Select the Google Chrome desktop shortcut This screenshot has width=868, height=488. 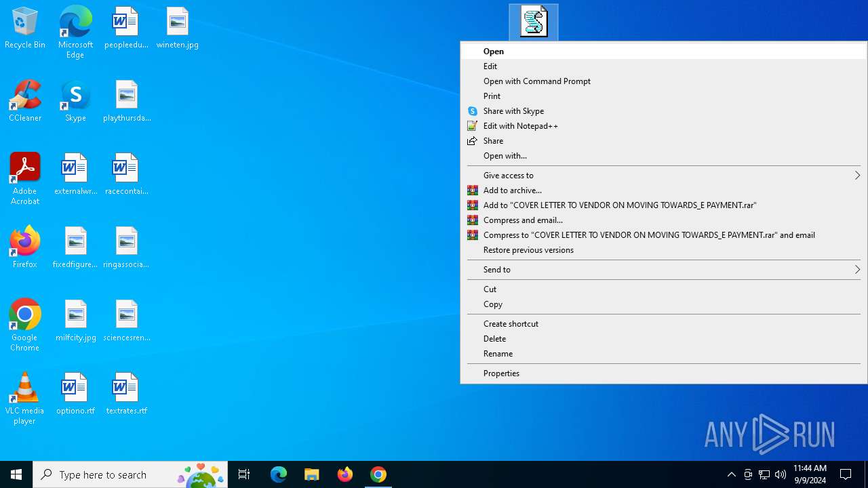(x=25, y=325)
